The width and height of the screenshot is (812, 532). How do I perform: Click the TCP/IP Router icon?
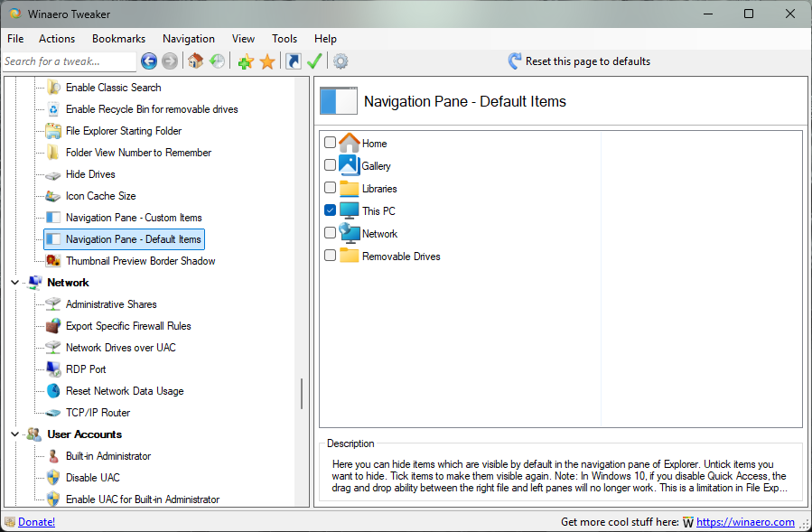pyautogui.click(x=53, y=414)
